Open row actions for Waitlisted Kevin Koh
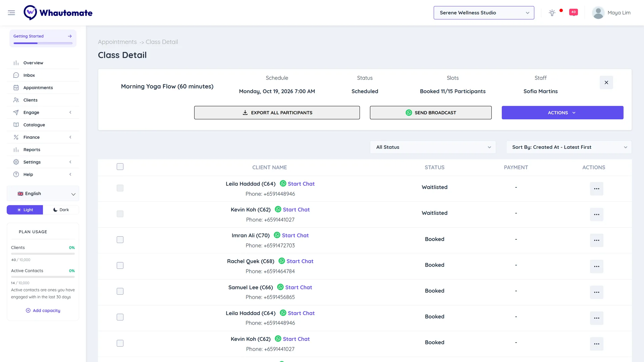Viewport: 644px width, 362px height. [x=596, y=215]
